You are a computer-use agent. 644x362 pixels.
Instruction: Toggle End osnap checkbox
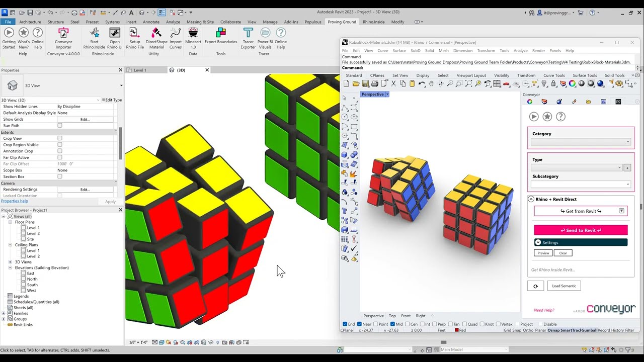coord(345,324)
